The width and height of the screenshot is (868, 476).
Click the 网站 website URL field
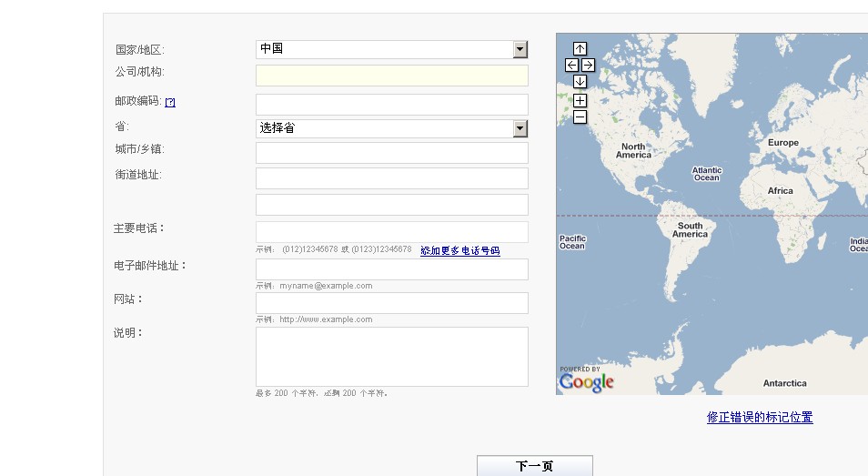(391, 303)
